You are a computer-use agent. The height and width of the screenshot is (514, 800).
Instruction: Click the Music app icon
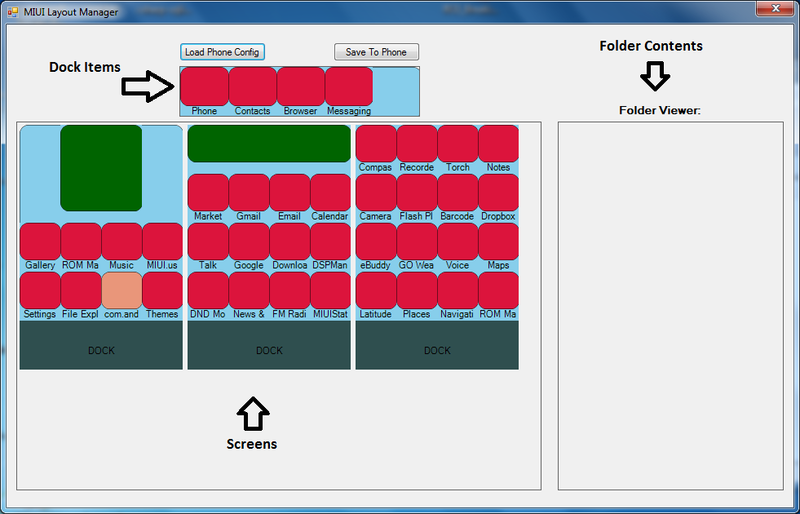coord(121,241)
